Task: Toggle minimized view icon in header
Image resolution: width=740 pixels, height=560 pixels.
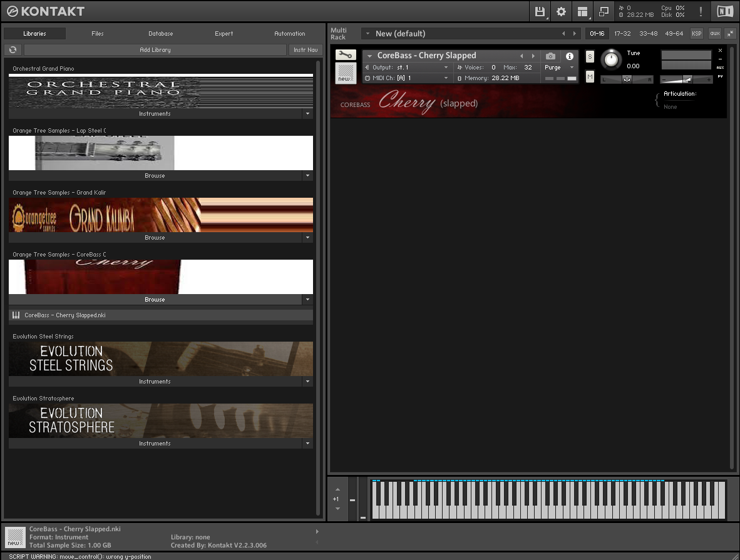Action: pos(603,11)
